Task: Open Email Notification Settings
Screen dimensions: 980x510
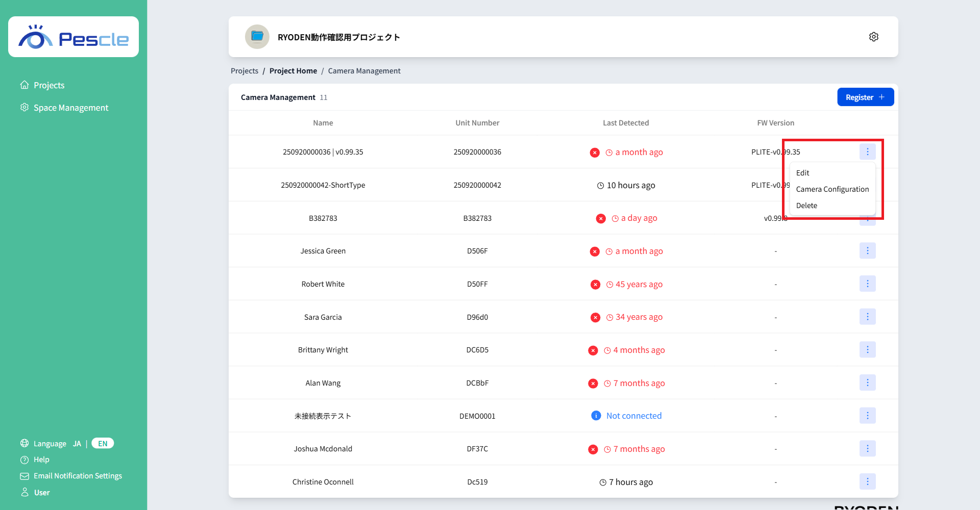Action: pyautogui.click(x=78, y=476)
